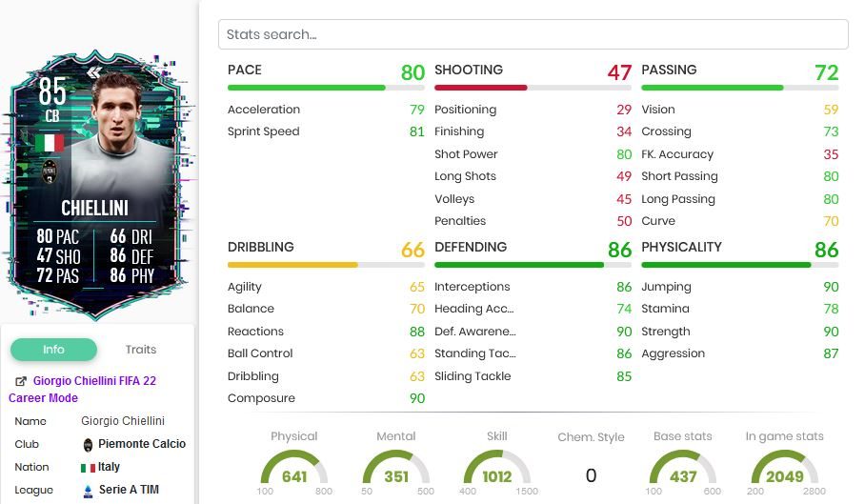The width and height of the screenshot is (865, 504).
Task: Click the external link icon beside Giorgio Chiellini
Action: coord(21,381)
